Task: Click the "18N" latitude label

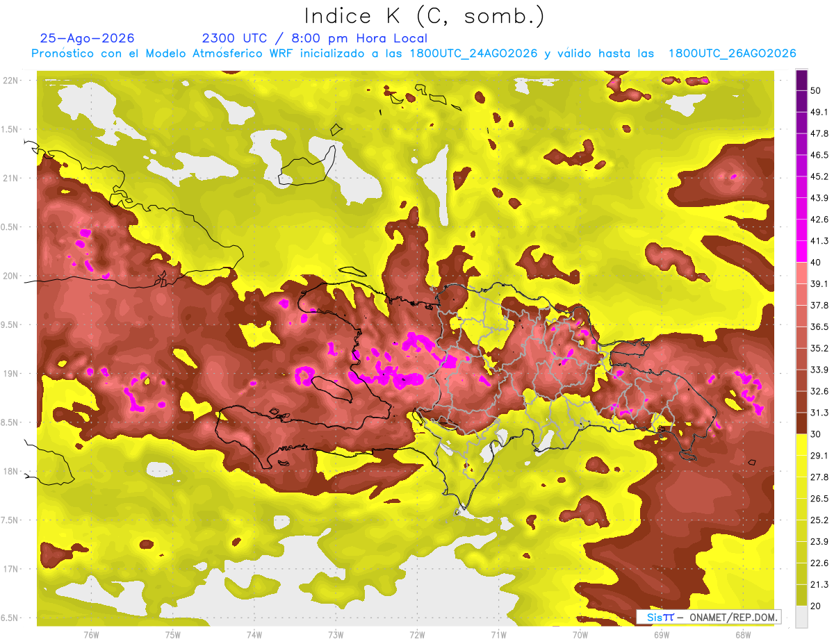Action: point(12,472)
